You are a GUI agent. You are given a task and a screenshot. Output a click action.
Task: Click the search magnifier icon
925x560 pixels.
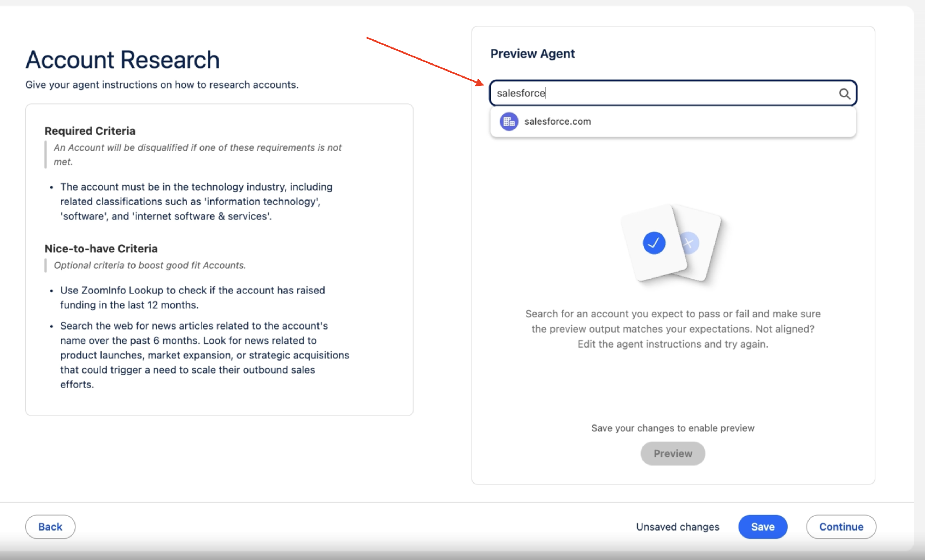pos(844,94)
